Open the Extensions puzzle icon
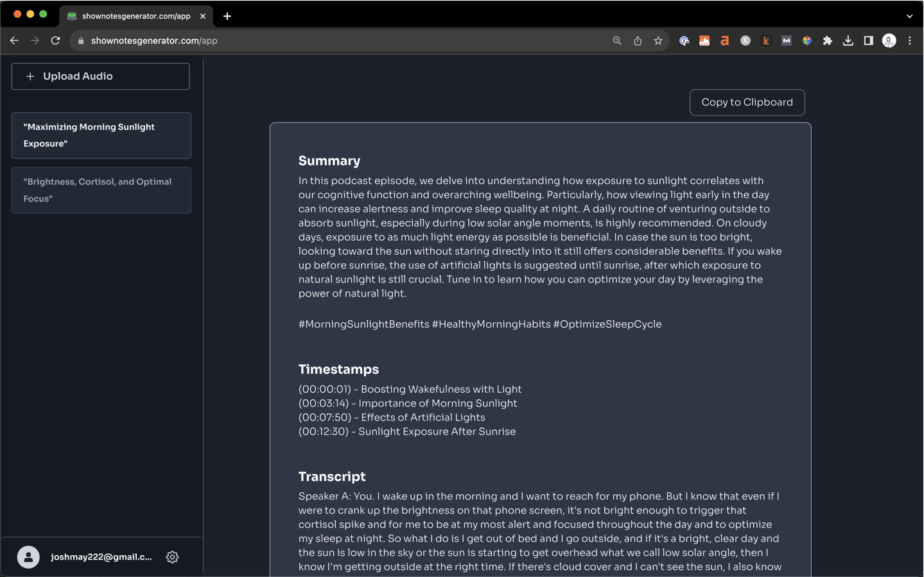 pyautogui.click(x=828, y=40)
